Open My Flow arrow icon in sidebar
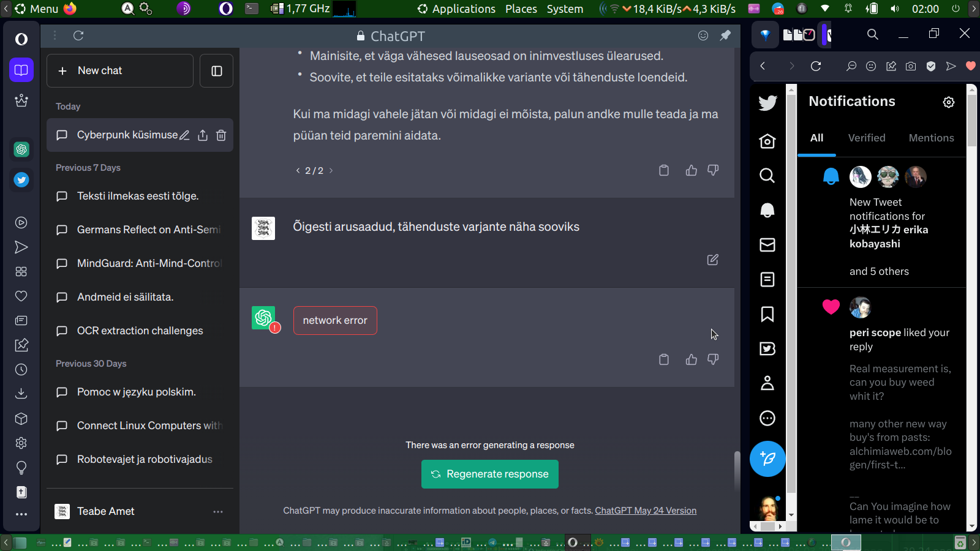 tap(21, 247)
